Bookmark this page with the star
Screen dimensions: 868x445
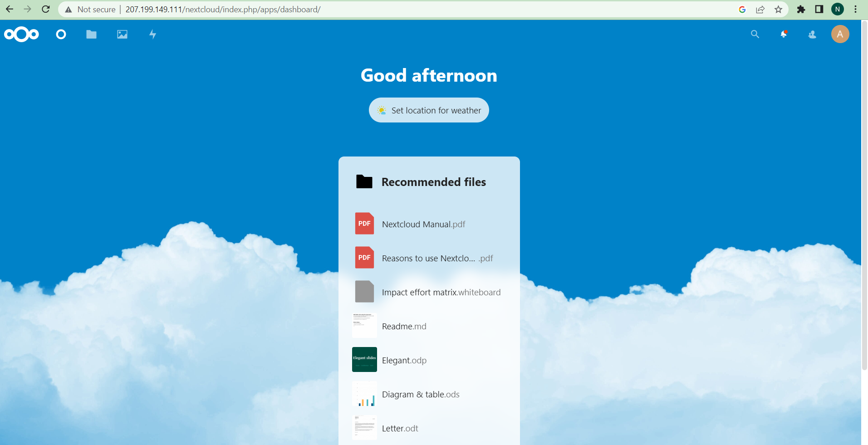coord(779,10)
